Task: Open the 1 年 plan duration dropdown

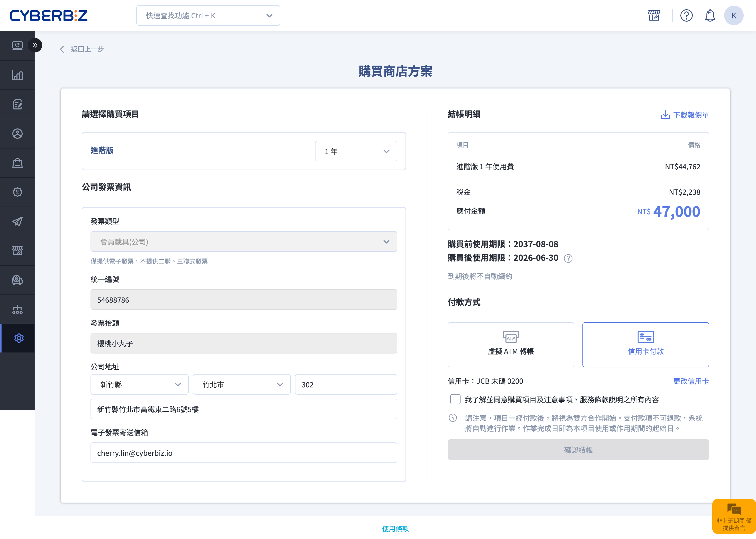Action: tap(356, 151)
